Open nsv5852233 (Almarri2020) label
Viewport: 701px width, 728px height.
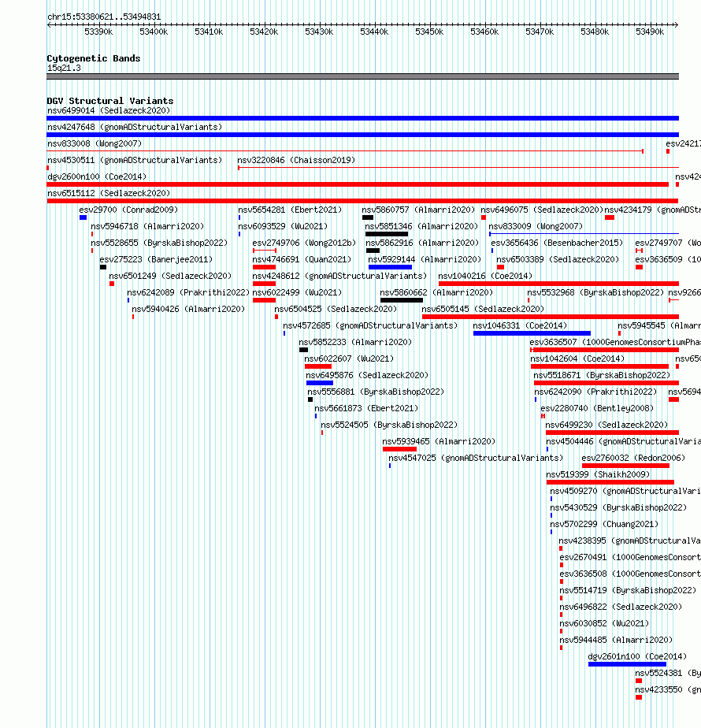355,342
